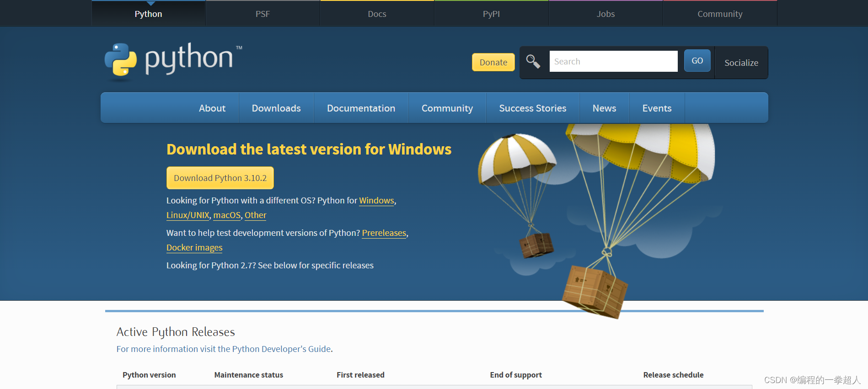
Task: Click the First released column header
Action: click(360, 375)
